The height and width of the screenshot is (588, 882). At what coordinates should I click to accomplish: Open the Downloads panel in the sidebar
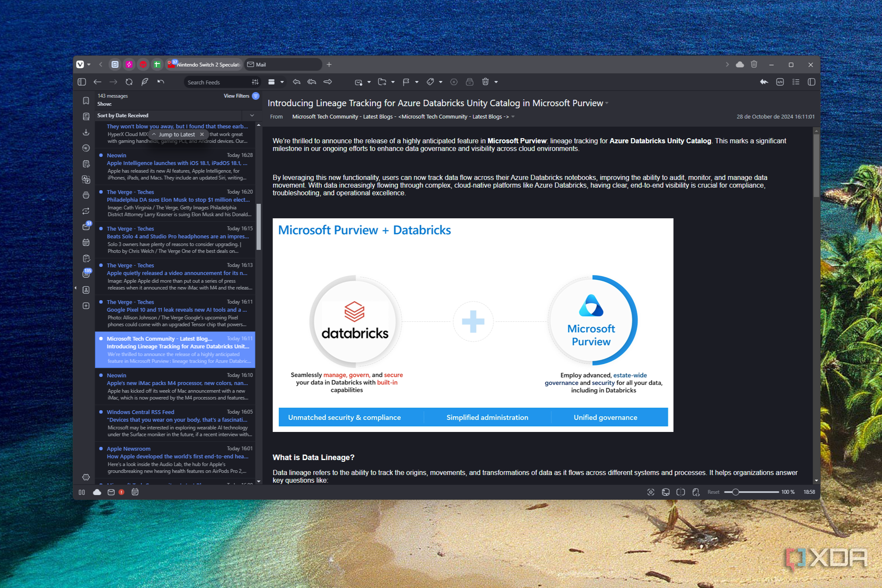point(86,132)
